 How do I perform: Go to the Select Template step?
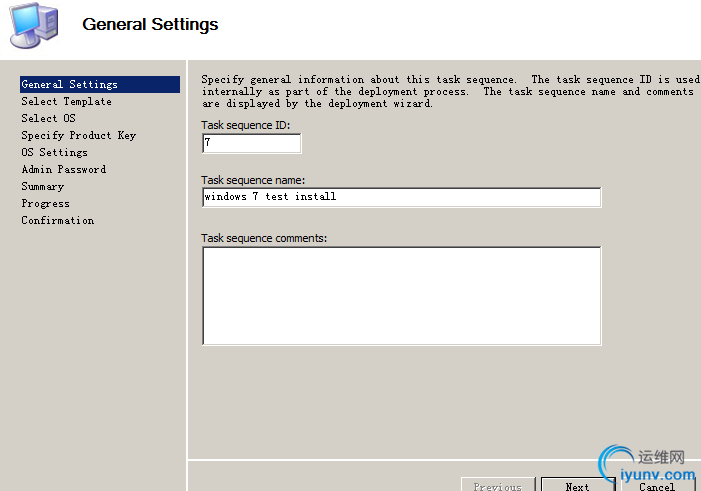[x=66, y=102]
